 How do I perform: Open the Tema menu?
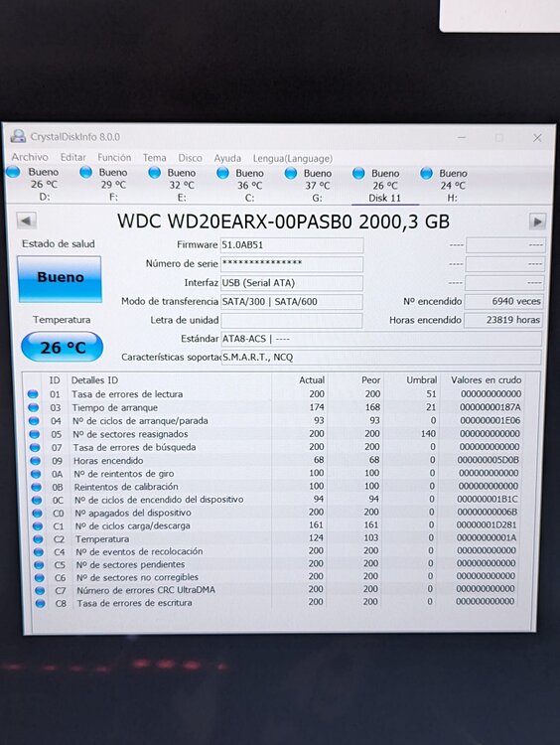[x=154, y=158]
